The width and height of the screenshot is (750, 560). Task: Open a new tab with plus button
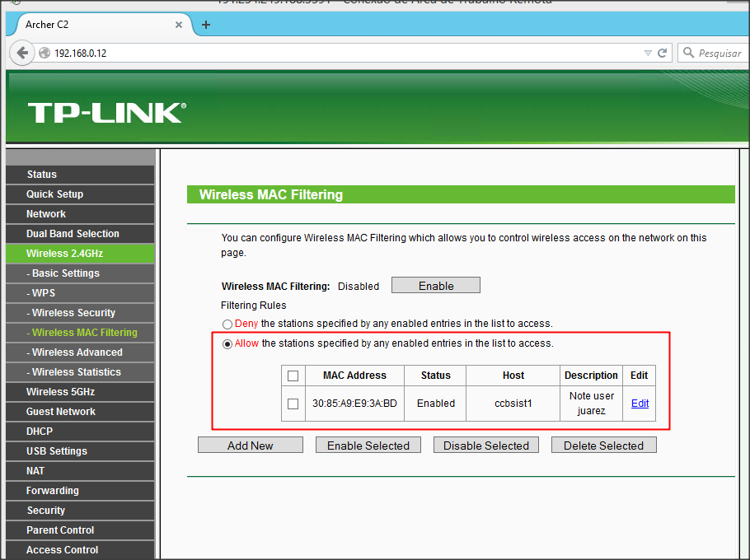pyautogui.click(x=206, y=25)
